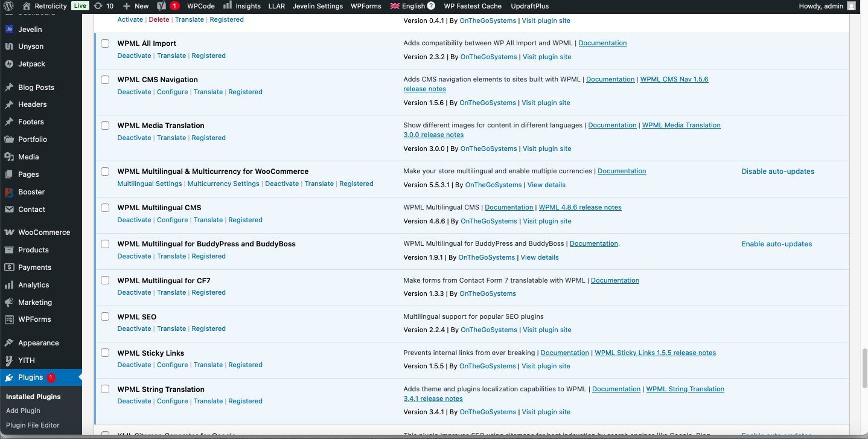This screenshot has height=439, width=868.
Task: Open the Marketing megaphone icon
Action: pyautogui.click(x=9, y=303)
